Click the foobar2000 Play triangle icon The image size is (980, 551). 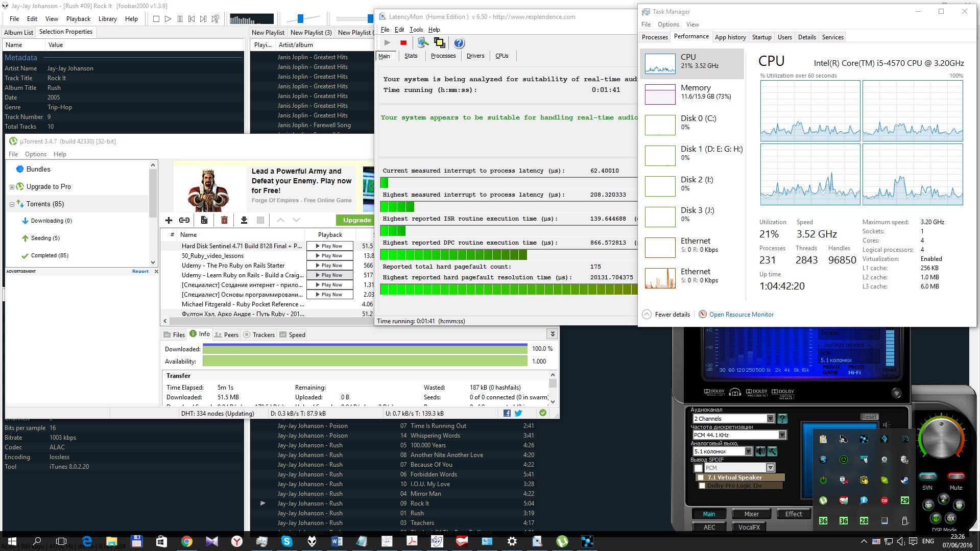(x=168, y=19)
